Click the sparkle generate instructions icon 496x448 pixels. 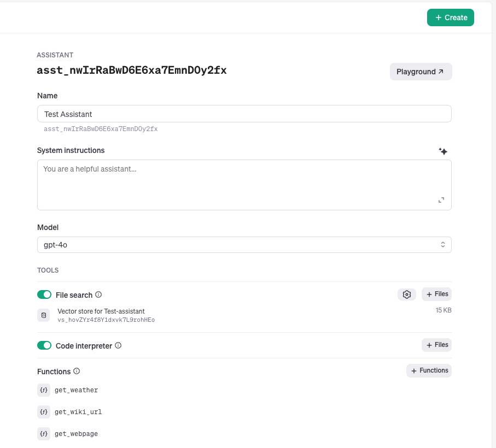(x=443, y=151)
